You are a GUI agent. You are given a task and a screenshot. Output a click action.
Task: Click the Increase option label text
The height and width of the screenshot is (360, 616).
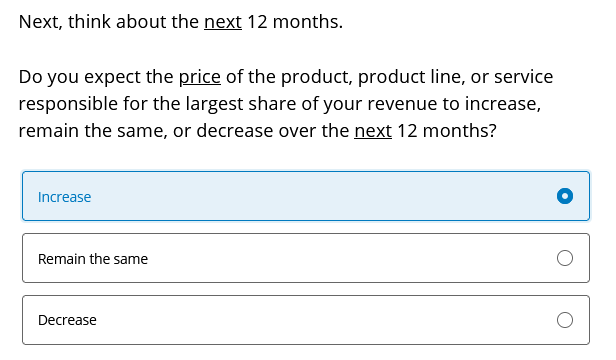pyautogui.click(x=64, y=197)
